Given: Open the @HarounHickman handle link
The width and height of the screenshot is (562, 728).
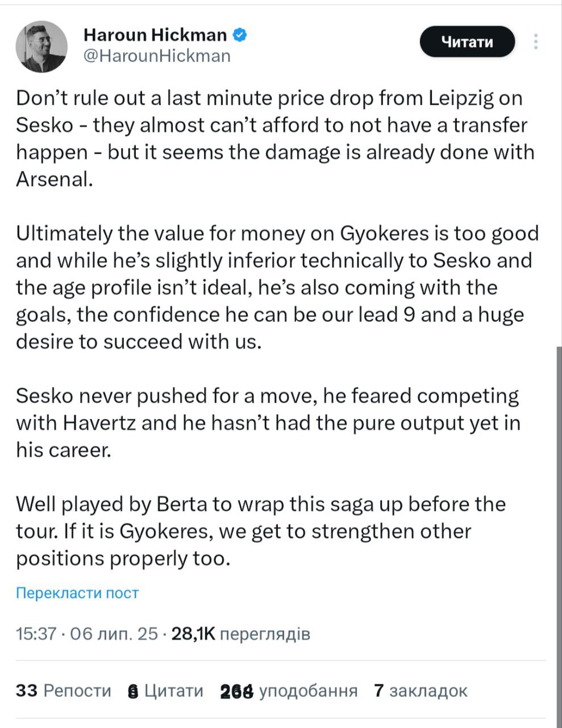Looking at the screenshot, I should 157,56.
